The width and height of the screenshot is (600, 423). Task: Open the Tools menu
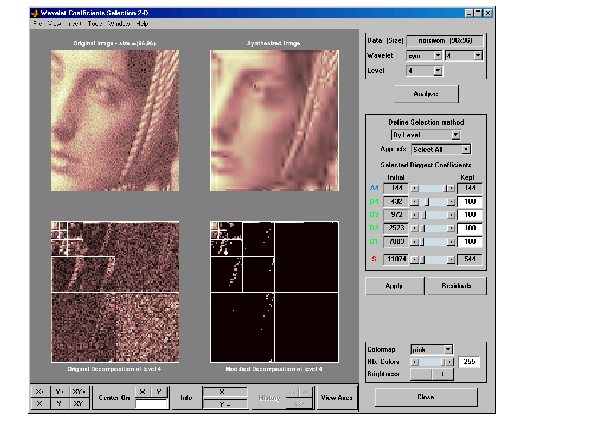tap(95, 24)
